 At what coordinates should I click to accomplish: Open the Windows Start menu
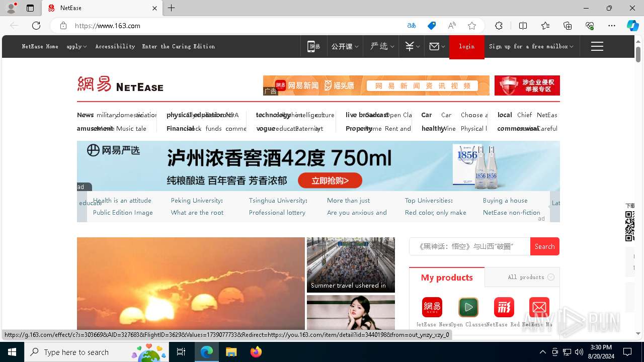coord(12,352)
